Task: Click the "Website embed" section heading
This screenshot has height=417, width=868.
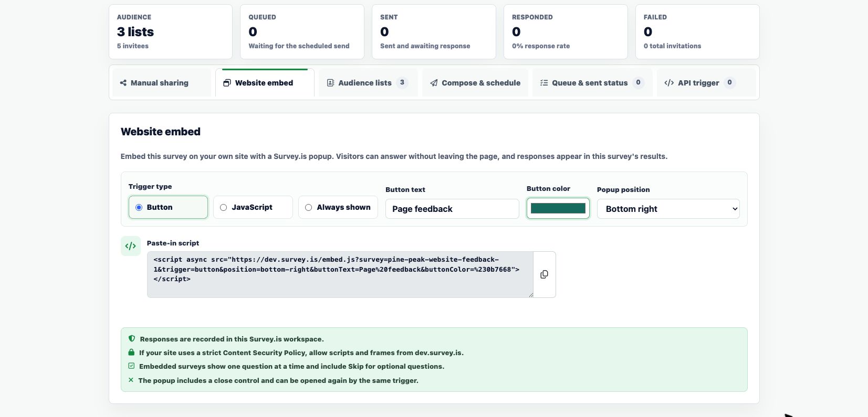Action: coord(161,132)
